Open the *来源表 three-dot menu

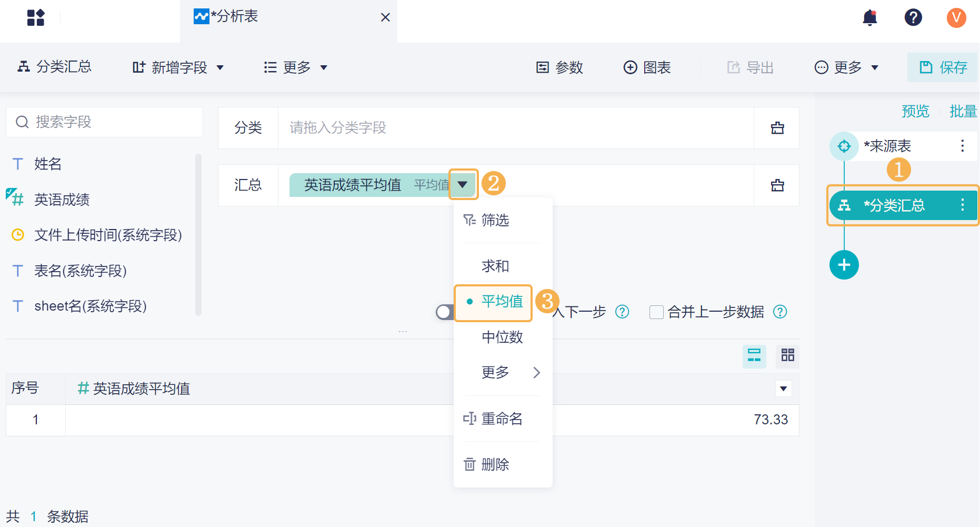tap(962, 146)
